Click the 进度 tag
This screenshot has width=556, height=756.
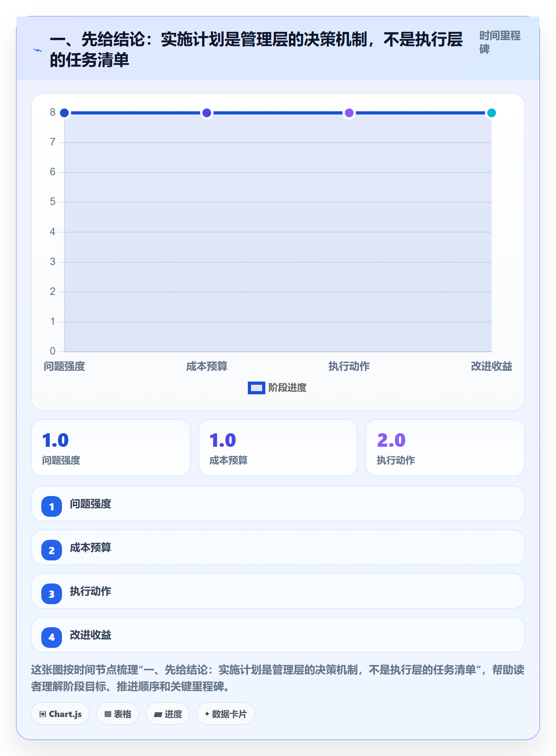click(x=168, y=714)
